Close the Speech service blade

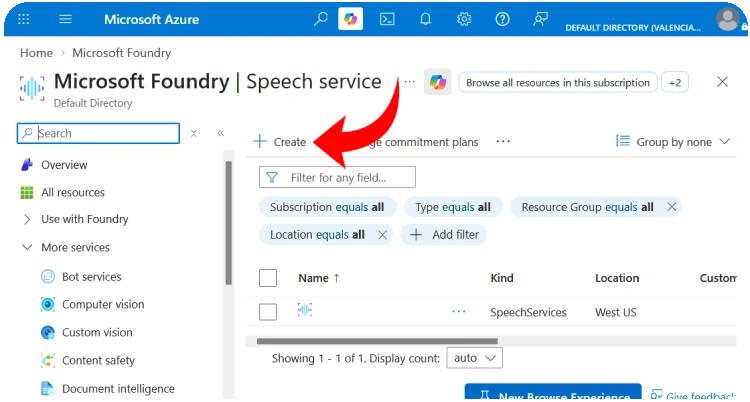point(722,82)
